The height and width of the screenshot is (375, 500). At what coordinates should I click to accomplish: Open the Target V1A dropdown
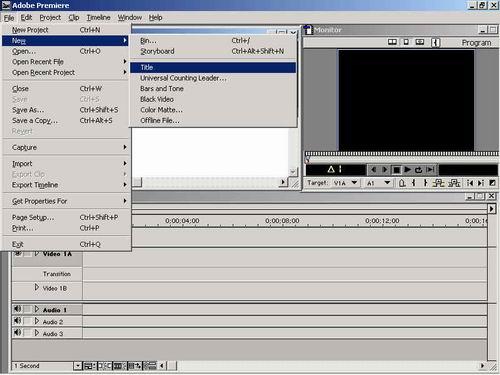354,183
